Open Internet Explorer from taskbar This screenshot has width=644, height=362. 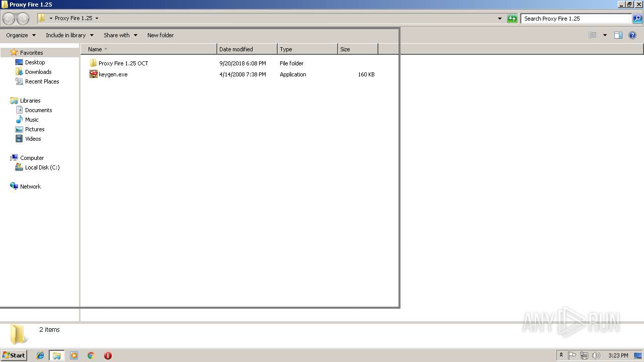[x=40, y=355]
